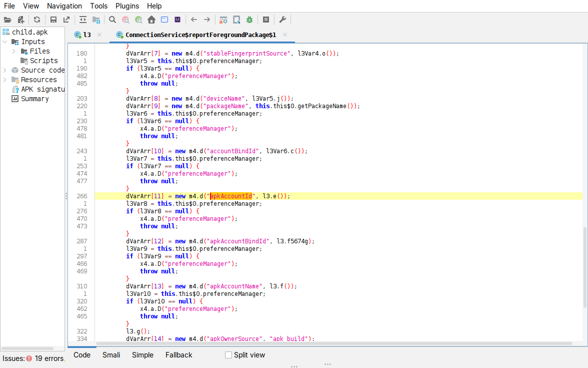Open Text search magnifier icon
This screenshot has height=368, width=588.
point(112,20)
